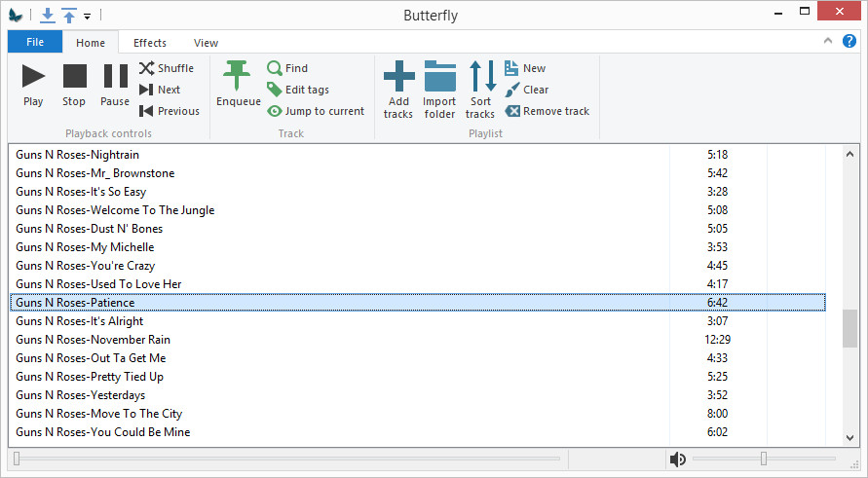Image resolution: width=868 pixels, height=478 pixels.
Task: Jump to current playing track
Action: coord(316,111)
